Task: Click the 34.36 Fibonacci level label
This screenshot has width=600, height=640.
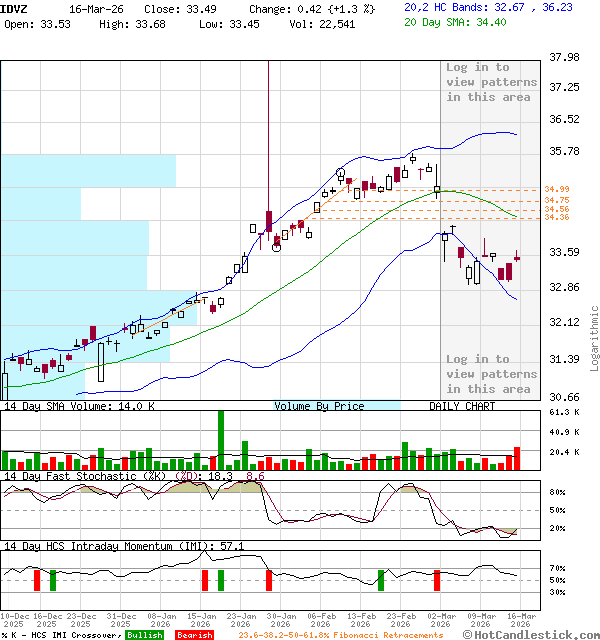Action: pos(557,217)
